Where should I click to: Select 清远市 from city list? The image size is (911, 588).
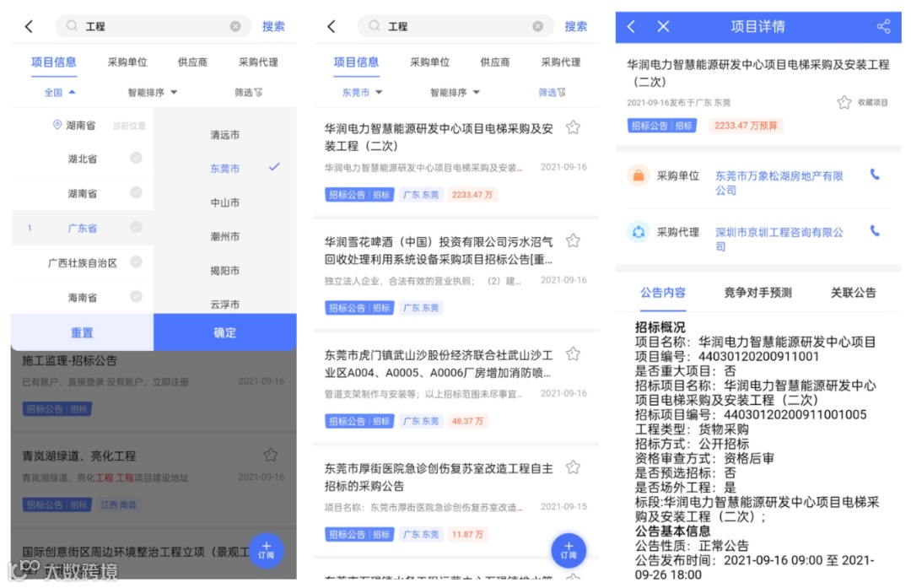(225, 135)
